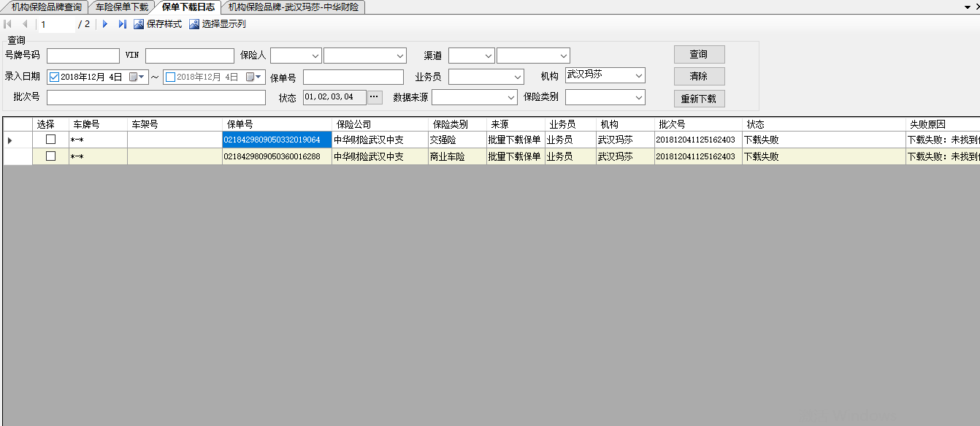The width and height of the screenshot is (980, 426).
Task: Select policy number 0218429809050360016288 cell
Action: pos(277,156)
